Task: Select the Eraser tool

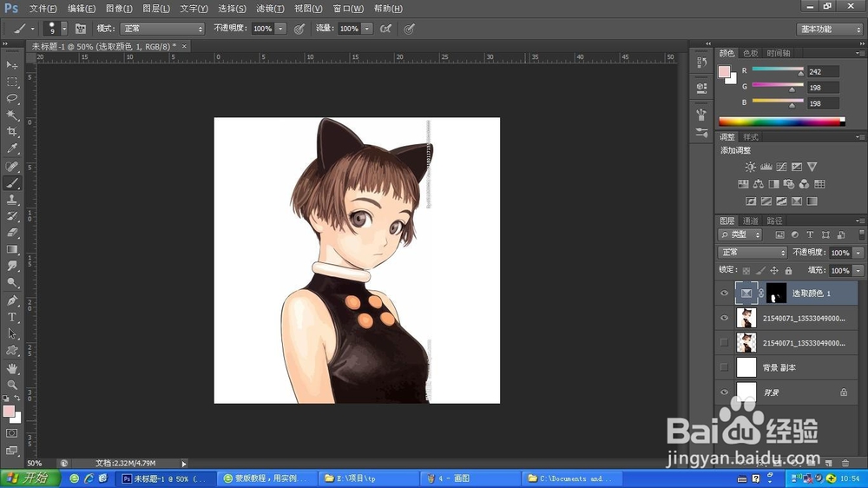Action: coord(11,233)
